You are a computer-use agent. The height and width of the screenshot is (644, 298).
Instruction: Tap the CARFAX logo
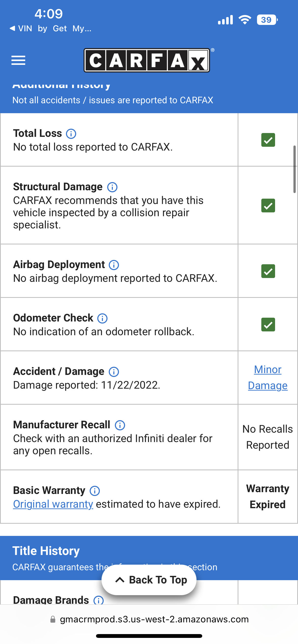pos(147,60)
